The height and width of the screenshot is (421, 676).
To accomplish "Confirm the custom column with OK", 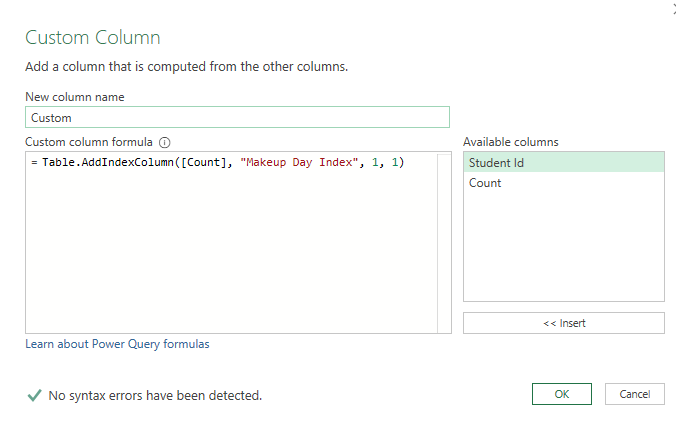I will 562,394.
